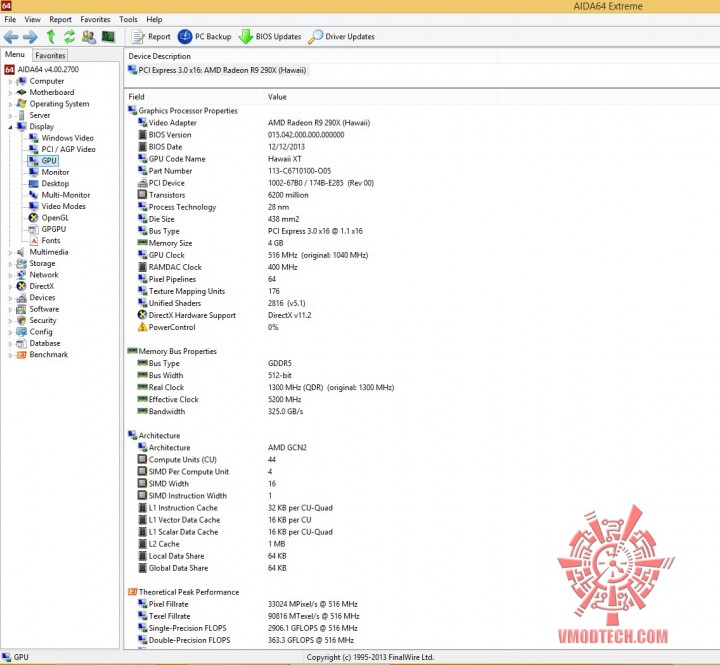Image resolution: width=720 pixels, height=665 pixels.
Task: Click the Compute Units value 44
Action: [272, 460]
